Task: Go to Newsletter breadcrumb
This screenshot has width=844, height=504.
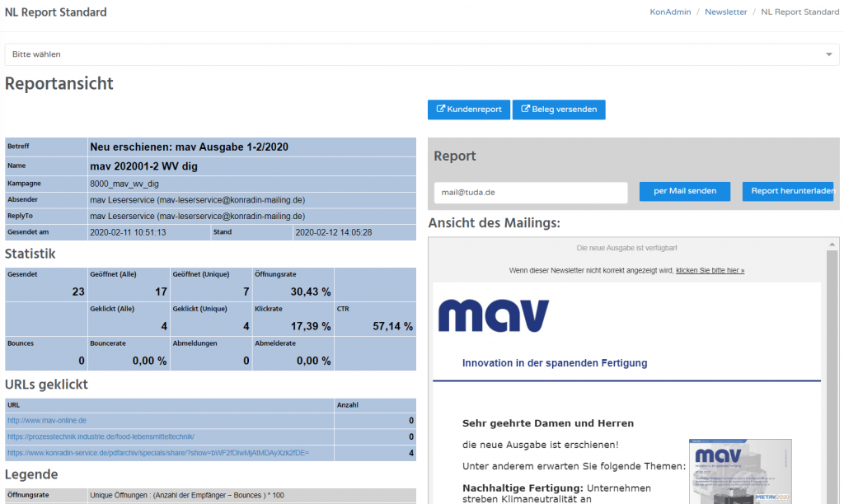Action: point(725,12)
